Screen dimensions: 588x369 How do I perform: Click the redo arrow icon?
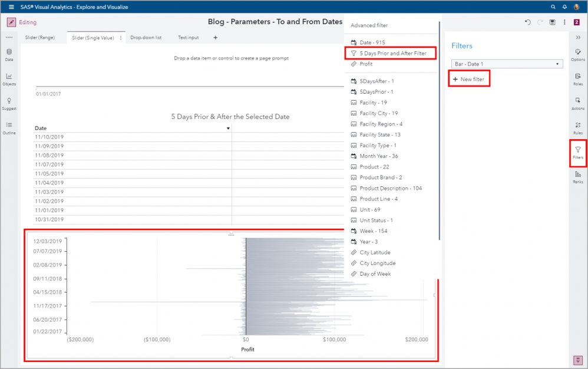[x=540, y=22]
